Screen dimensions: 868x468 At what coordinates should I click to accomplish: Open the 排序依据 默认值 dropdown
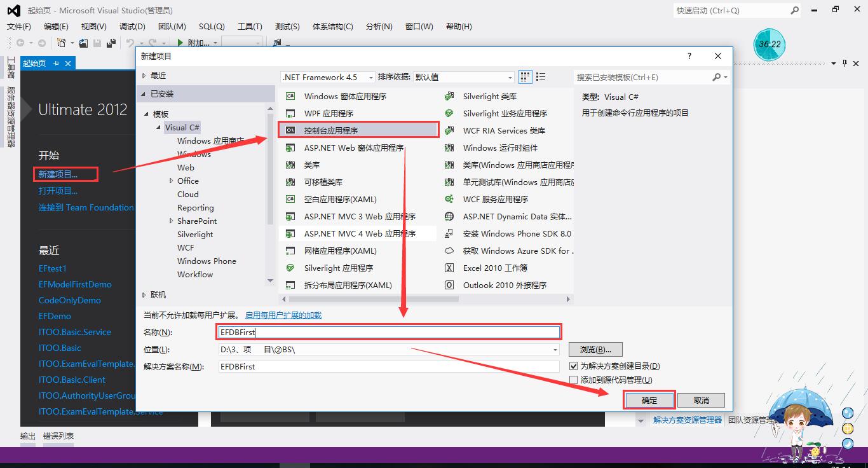pos(510,78)
